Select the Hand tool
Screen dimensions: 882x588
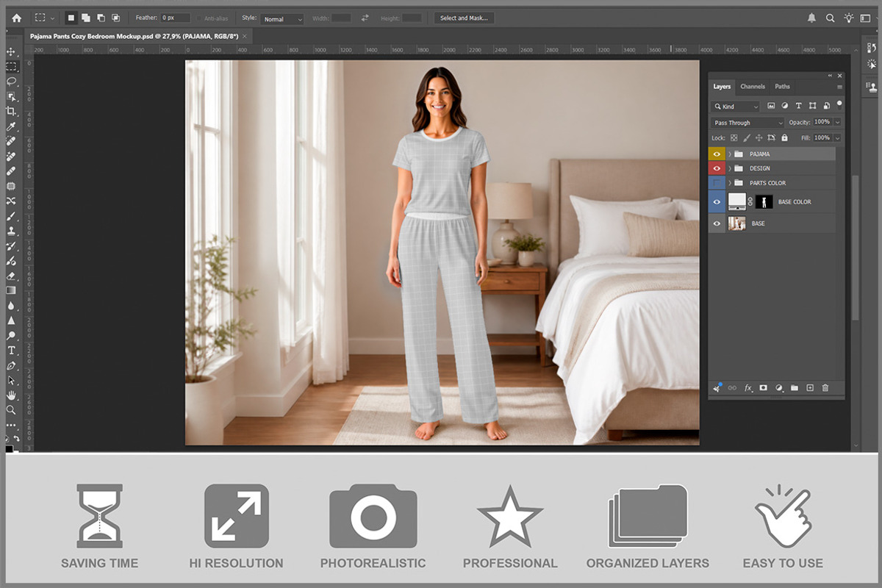point(11,395)
